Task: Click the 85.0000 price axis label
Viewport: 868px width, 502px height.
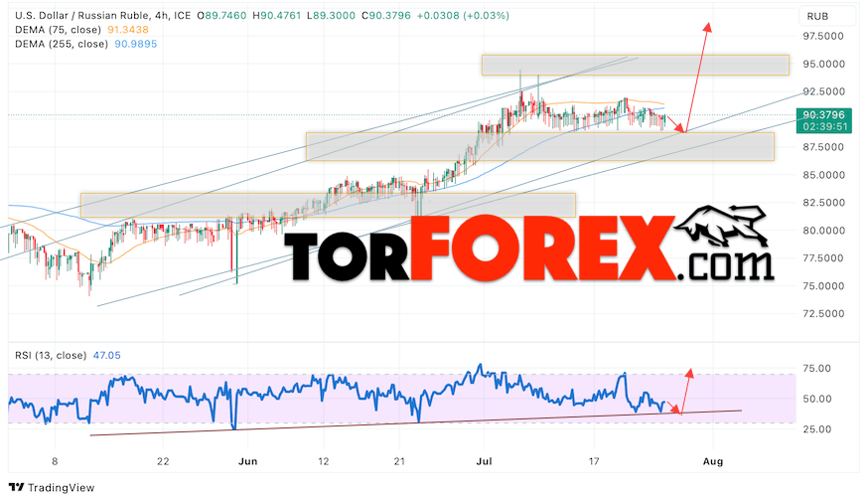Action: pos(823,175)
